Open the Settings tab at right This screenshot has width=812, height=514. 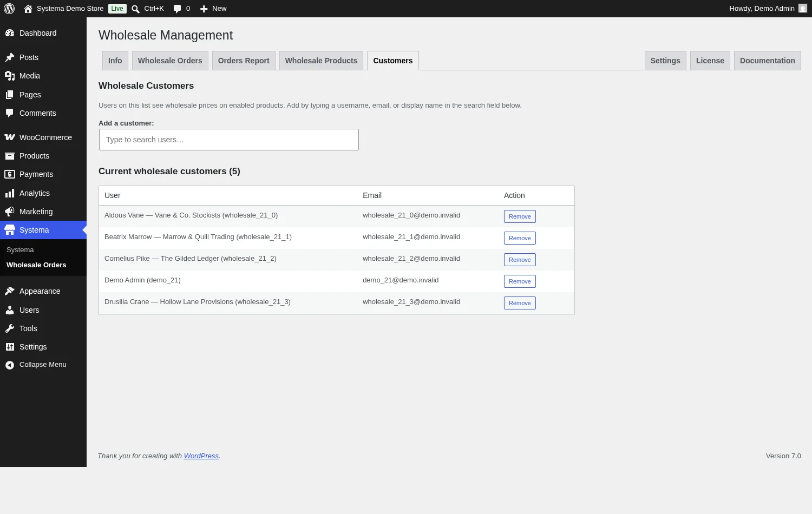pyautogui.click(x=665, y=61)
